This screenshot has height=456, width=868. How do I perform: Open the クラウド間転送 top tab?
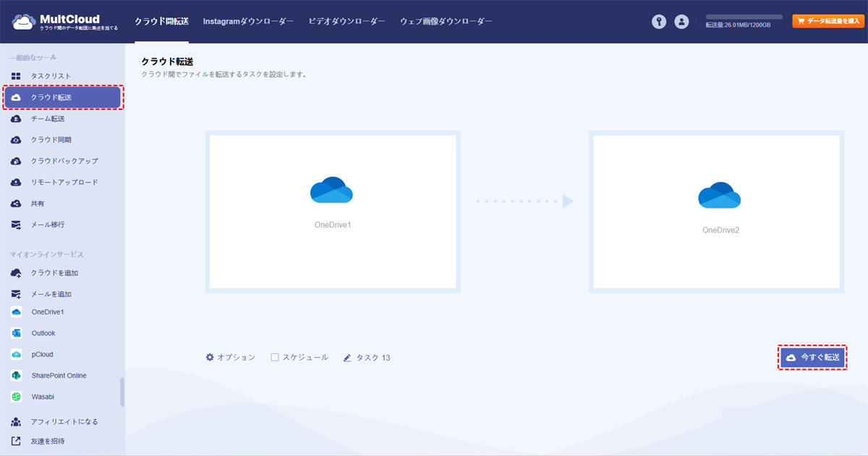click(161, 22)
